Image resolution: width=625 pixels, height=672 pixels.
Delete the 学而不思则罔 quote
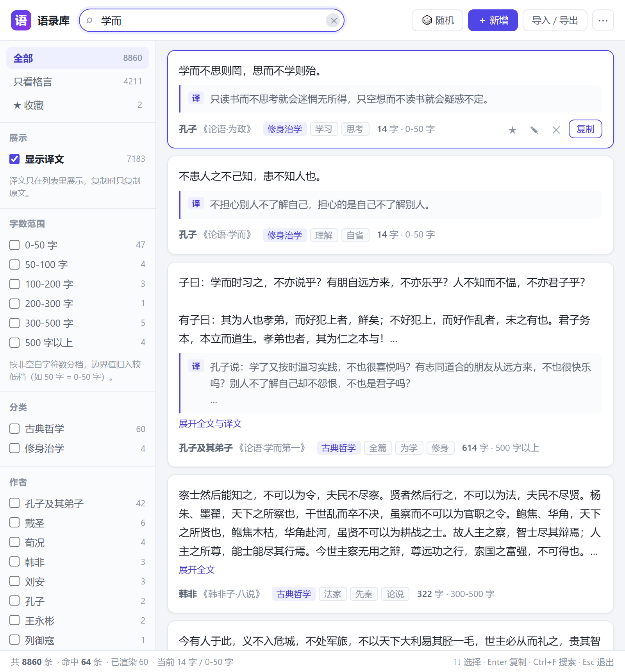[556, 130]
